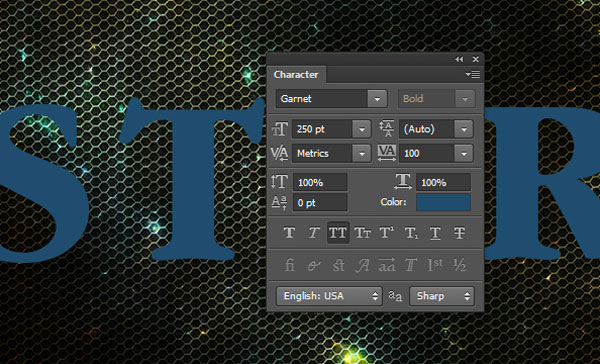
Task: Enable Fractions (½) OpenType option
Action: coord(460,265)
